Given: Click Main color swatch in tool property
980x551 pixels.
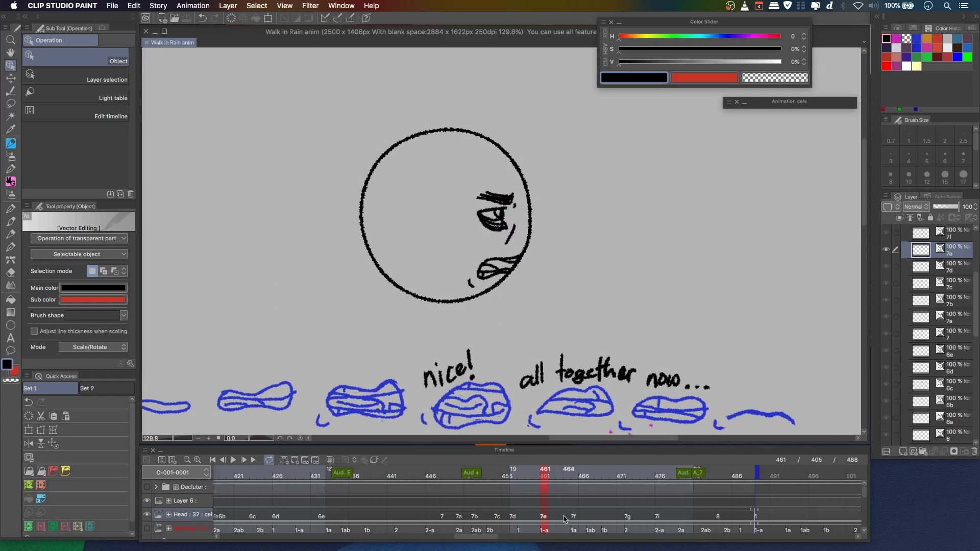Looking at the screenshot, I should pyautogui.click(x=93, y=288).
